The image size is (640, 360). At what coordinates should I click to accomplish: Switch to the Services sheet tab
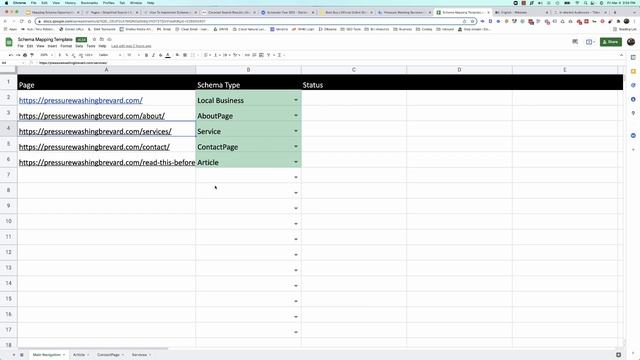(x=141, y=355)
